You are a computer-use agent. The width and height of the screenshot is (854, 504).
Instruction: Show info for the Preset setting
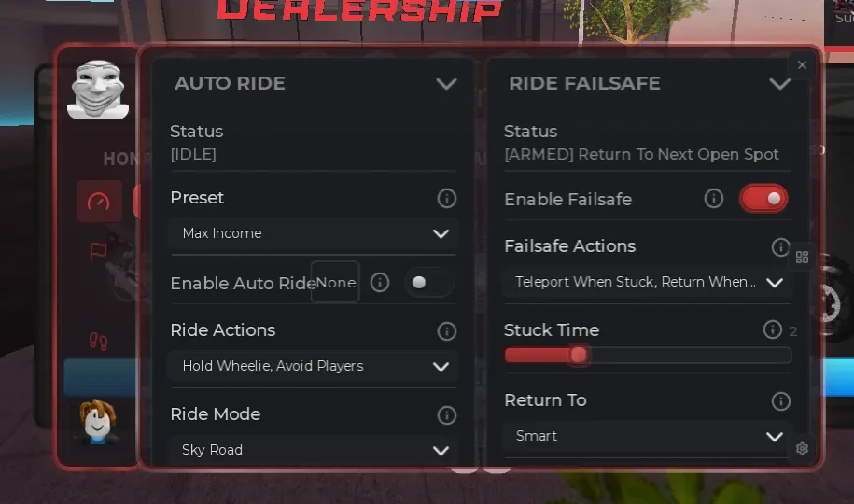pyautogui.click(x=447, y=198)
